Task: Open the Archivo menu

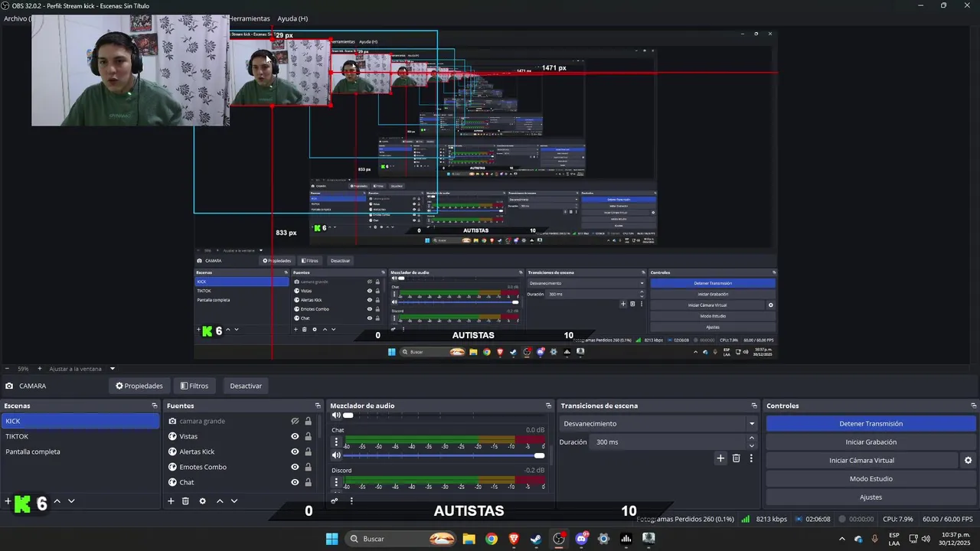Action: click(16, 18)
